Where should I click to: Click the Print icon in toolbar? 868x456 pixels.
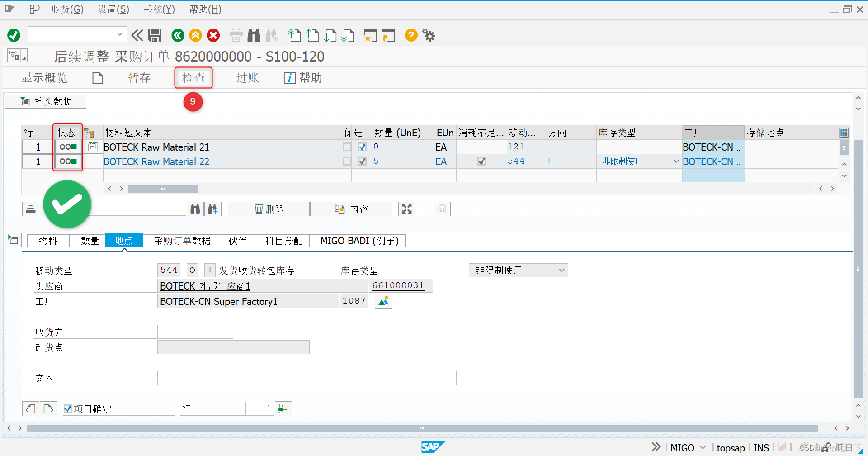(x=236, y=35)
